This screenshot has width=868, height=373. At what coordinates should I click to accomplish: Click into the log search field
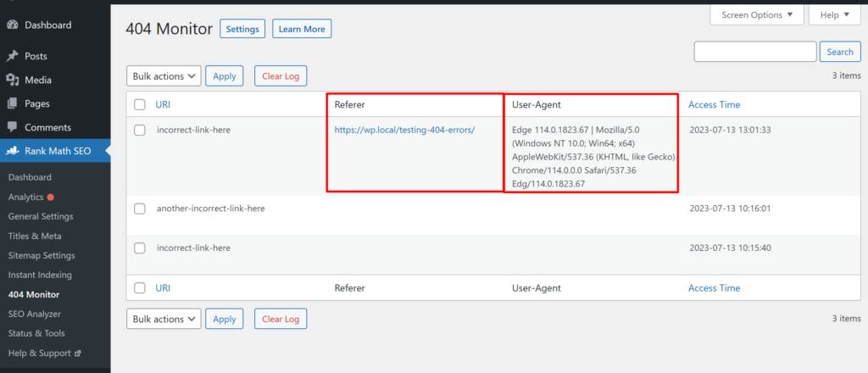click(x=755, y=52)
